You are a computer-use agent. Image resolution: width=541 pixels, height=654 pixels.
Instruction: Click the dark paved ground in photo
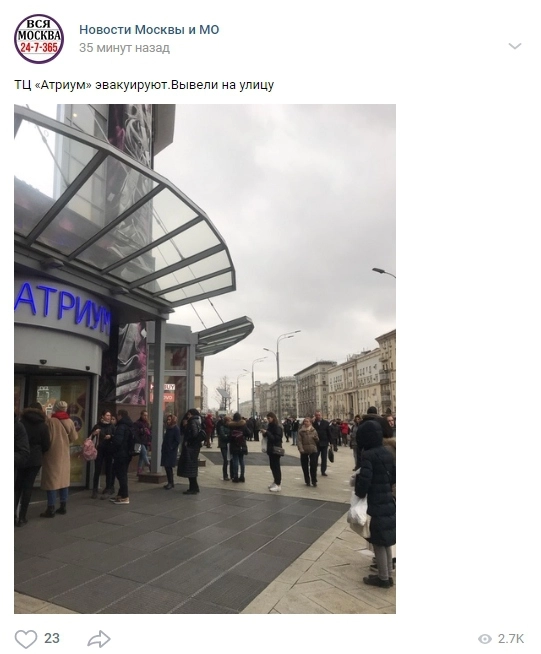(179, 551)
